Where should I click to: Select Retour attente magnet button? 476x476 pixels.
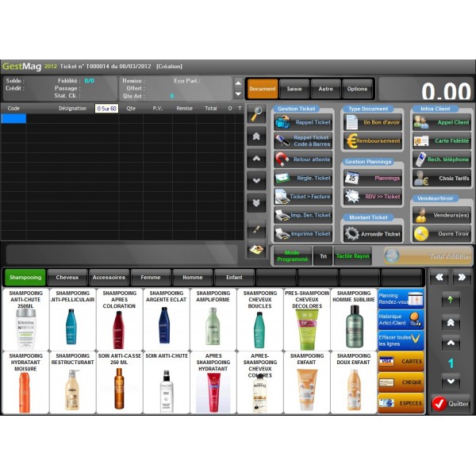[x=303, y=159]
